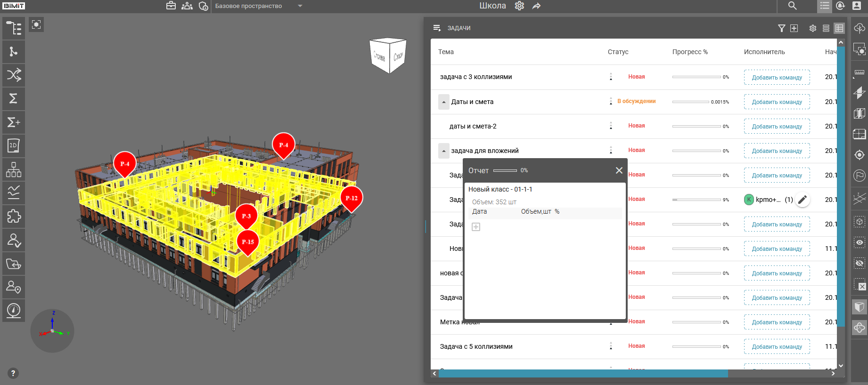This screenshot has height=385, width=868.
Task: Click the 2D drawing view icon
Action: tap(14, 146)
